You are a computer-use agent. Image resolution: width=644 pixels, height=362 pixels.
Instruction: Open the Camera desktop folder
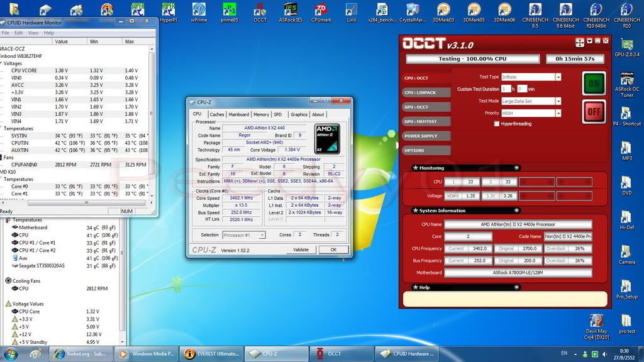[x=627, y=255]
